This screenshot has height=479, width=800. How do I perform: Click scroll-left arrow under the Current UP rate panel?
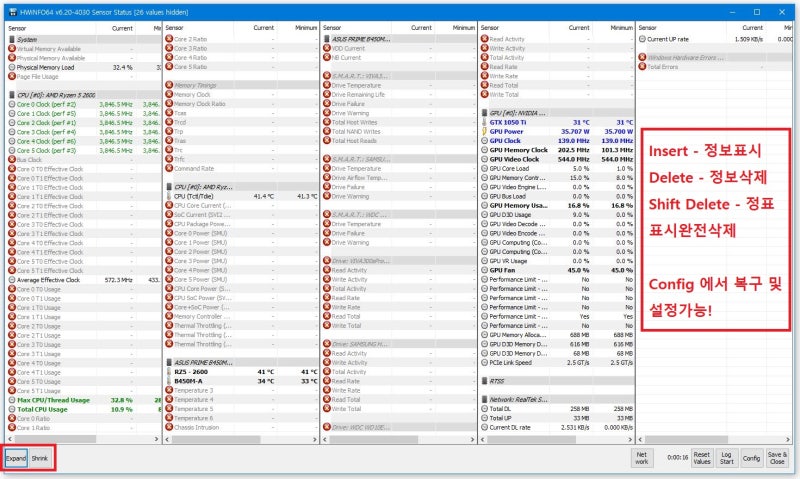[x=641, y=439]
